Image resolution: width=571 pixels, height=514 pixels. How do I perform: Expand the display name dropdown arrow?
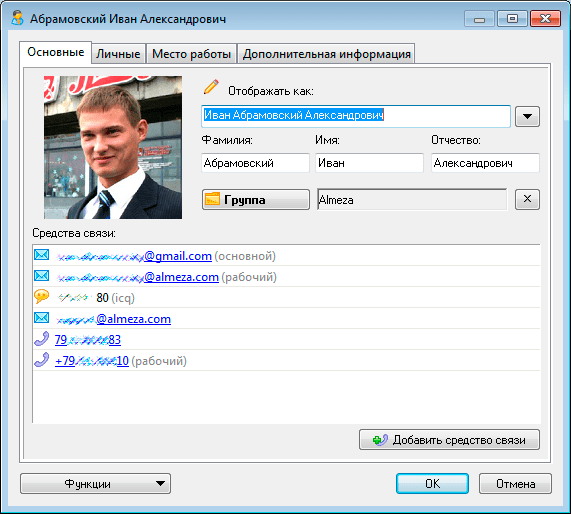pyautogui.click(x=527, y=117)
